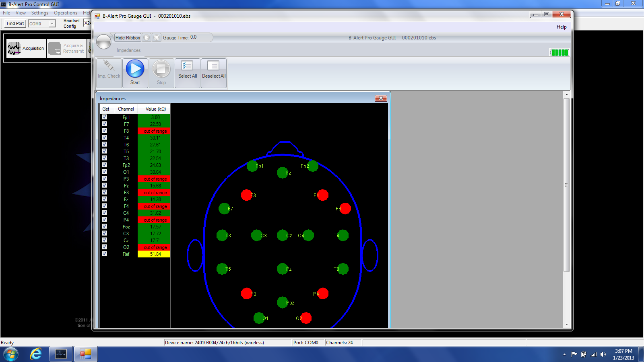
Task: Open Acquisition in the Control GUI window
Action: click(27, 48)
